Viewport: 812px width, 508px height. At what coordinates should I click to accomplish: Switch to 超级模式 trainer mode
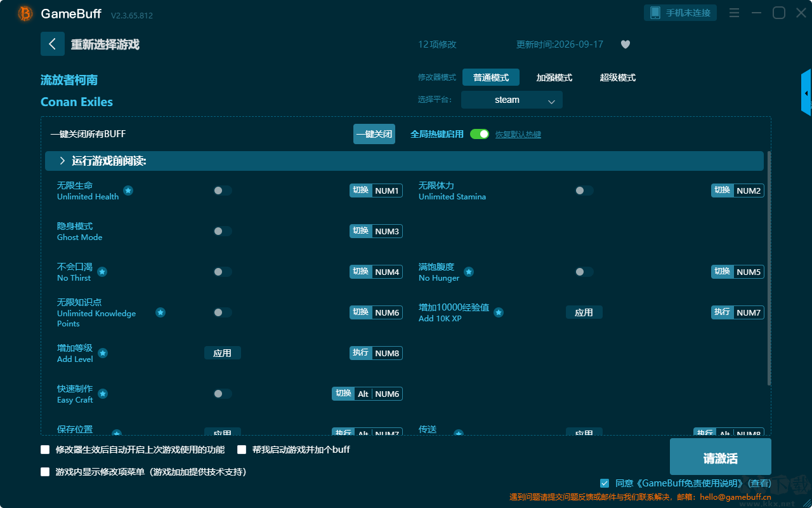(x=618, y=77)
